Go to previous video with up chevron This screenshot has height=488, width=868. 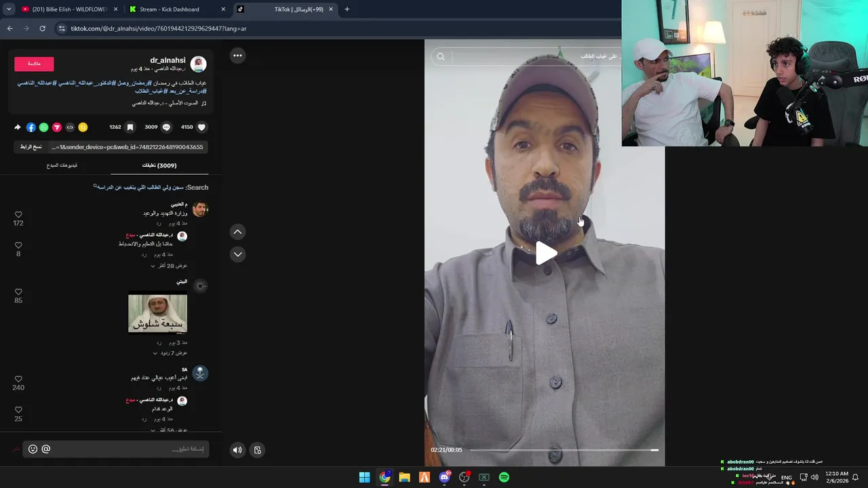tap(237, 232)
